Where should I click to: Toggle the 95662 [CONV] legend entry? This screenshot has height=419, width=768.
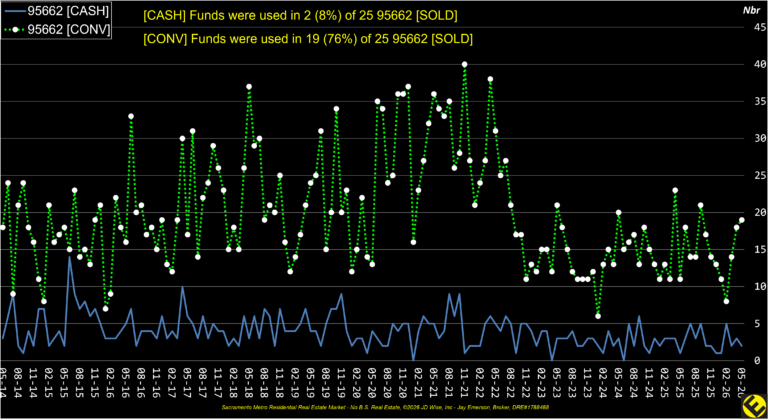tap(56, 29)
